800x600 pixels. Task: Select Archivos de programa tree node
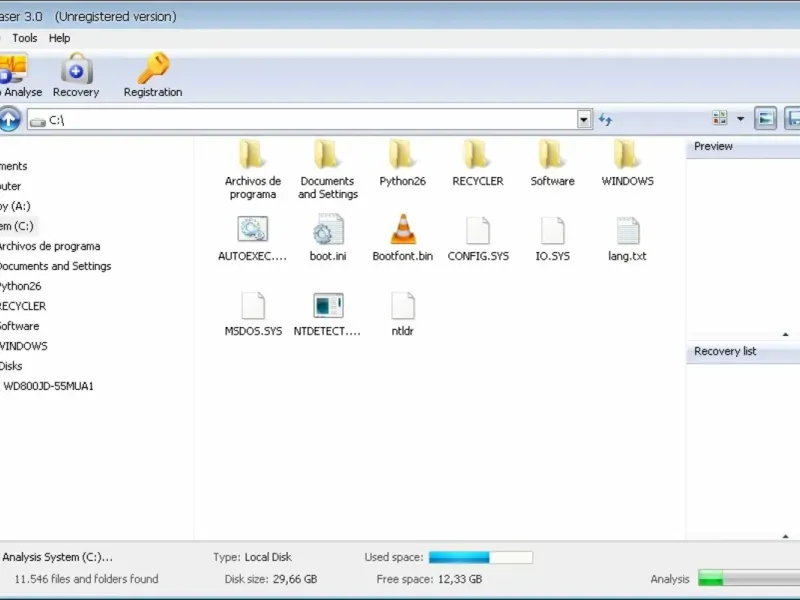(x=49, y=246)
